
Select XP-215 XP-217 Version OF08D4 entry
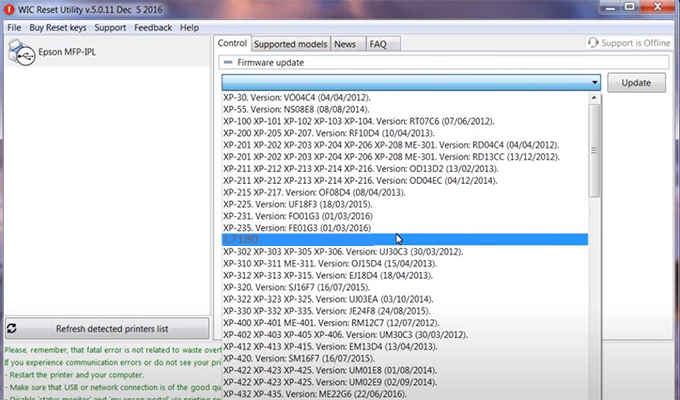(405, 192)
